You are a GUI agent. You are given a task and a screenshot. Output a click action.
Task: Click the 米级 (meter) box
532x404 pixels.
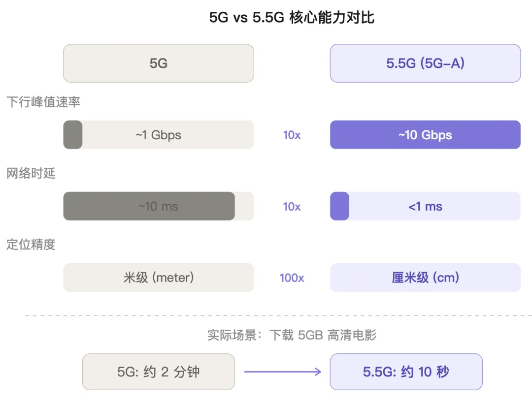[x=159, y=278]
